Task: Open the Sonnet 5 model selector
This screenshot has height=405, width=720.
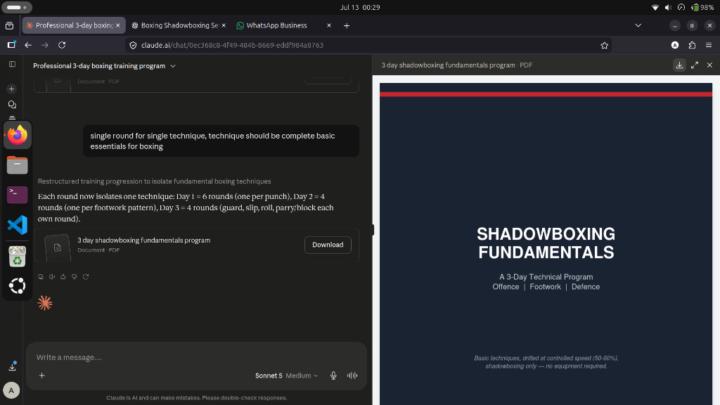Action: 287,376
